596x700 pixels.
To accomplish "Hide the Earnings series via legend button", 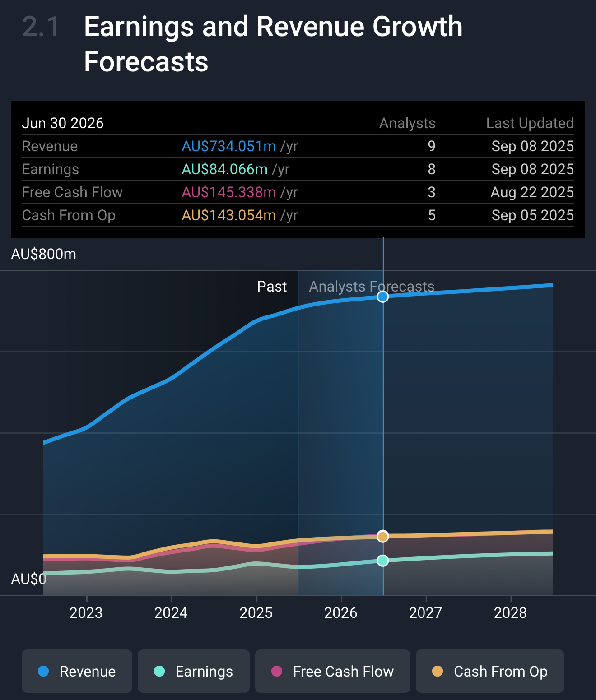I will 193,671.
